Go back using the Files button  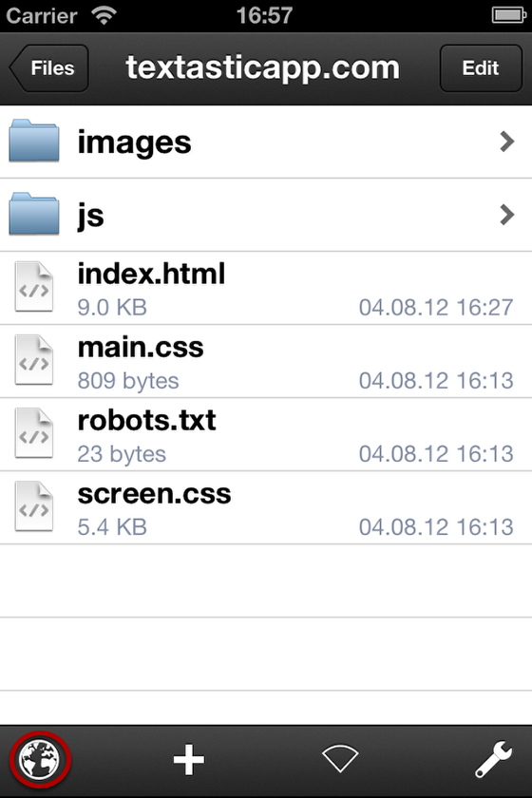pos(48,68)
